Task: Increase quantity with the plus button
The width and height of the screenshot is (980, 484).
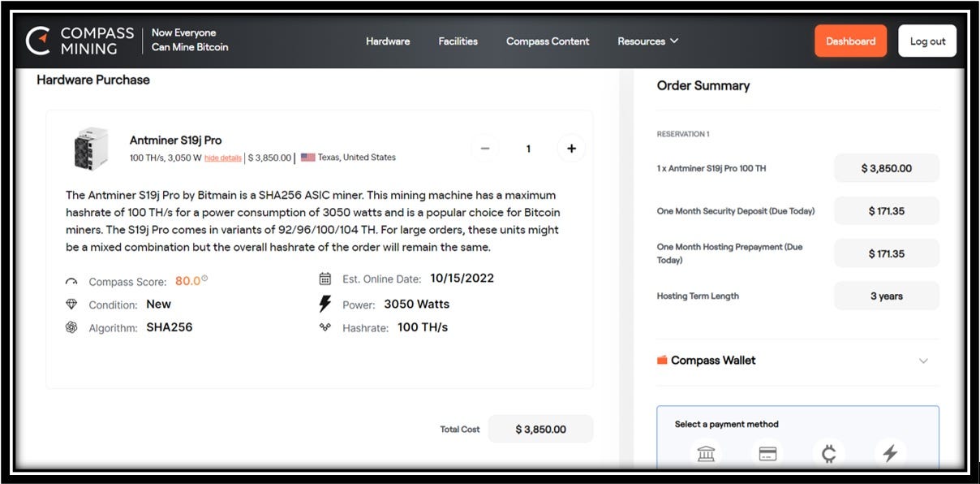Action: tap(571, 149)
